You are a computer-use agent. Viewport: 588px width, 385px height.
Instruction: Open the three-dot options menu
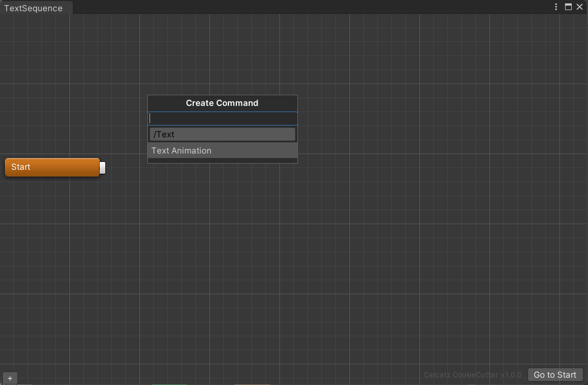coord(556,7)
